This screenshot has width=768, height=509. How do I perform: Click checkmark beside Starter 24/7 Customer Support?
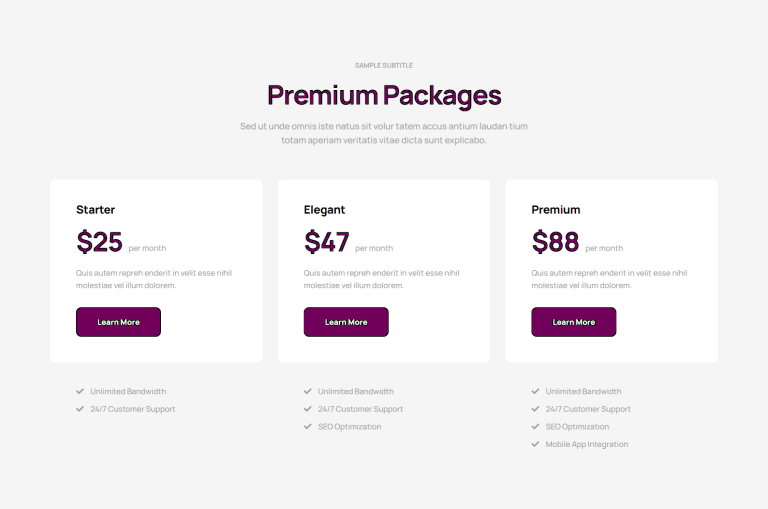[x=80, y=409]
